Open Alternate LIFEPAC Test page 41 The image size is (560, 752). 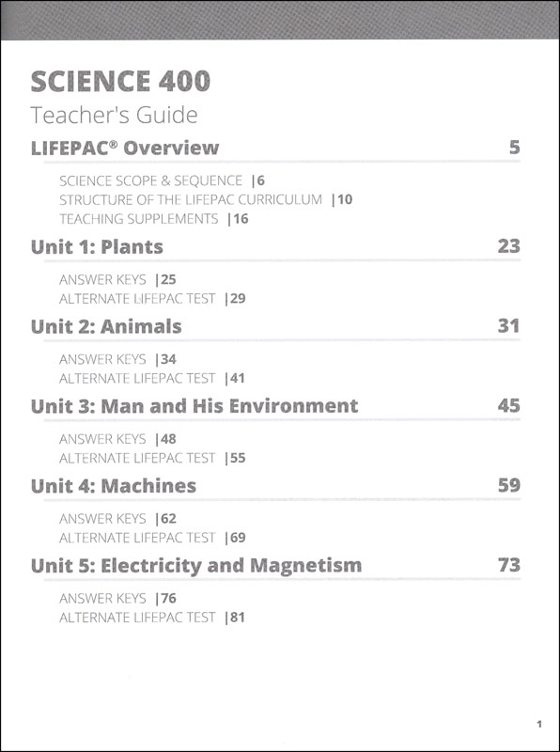pyautogui.click(x=152, y=379)
